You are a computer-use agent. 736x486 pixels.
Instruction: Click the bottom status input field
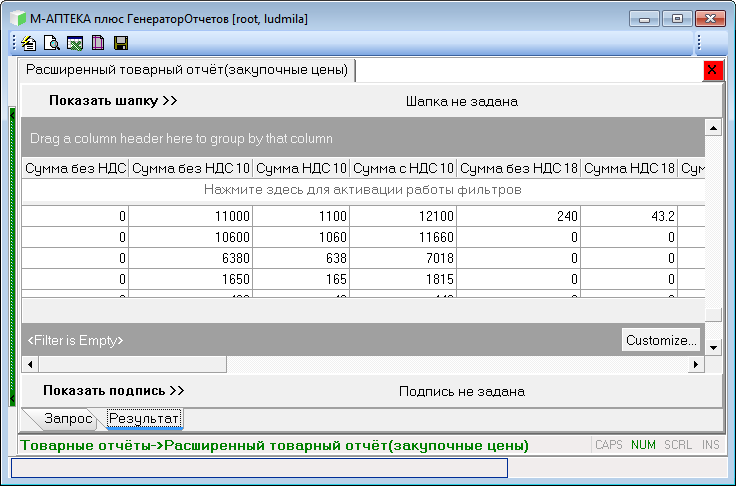pos(259,468)
